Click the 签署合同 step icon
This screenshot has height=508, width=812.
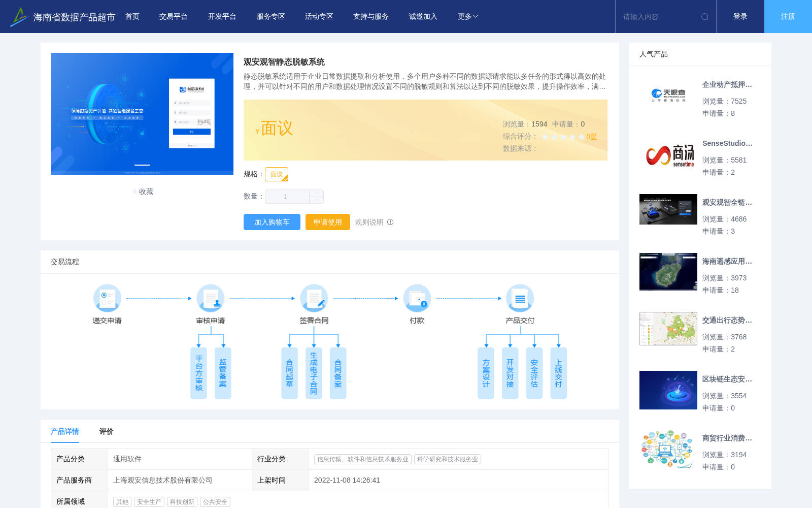click(x=314, y=298)
